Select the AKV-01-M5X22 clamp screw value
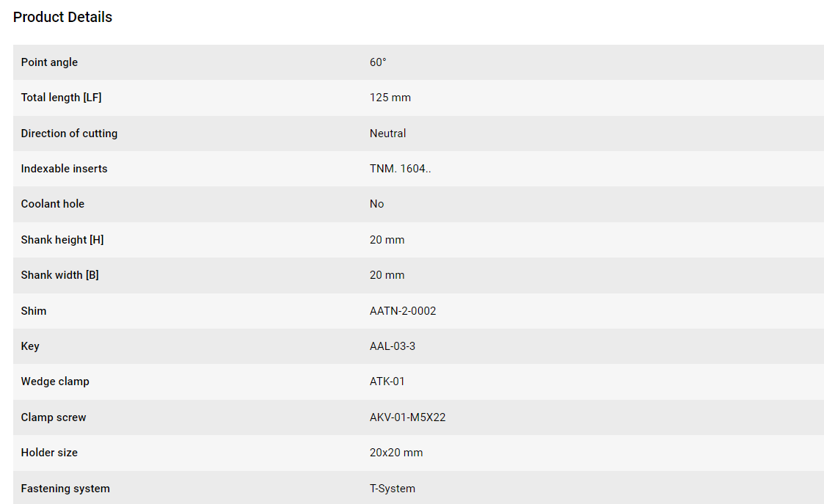The height and width of the screenshot is (504, 824). pos(407,417)
